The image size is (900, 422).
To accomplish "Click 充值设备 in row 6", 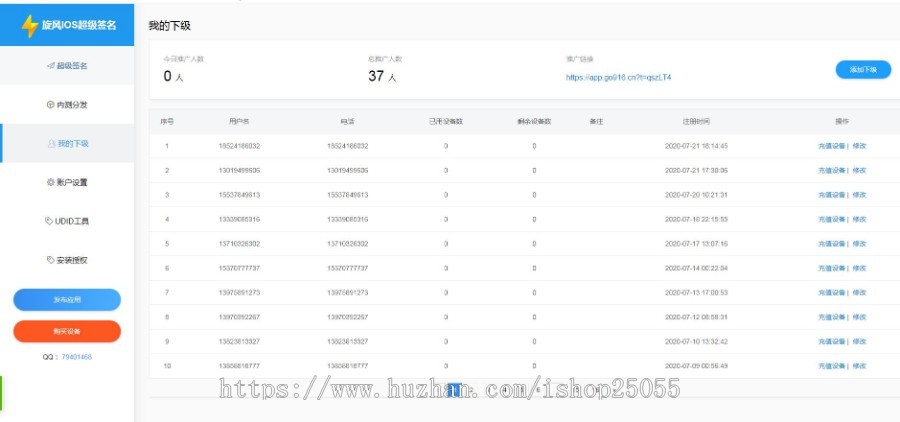I will tap(831, 268).
